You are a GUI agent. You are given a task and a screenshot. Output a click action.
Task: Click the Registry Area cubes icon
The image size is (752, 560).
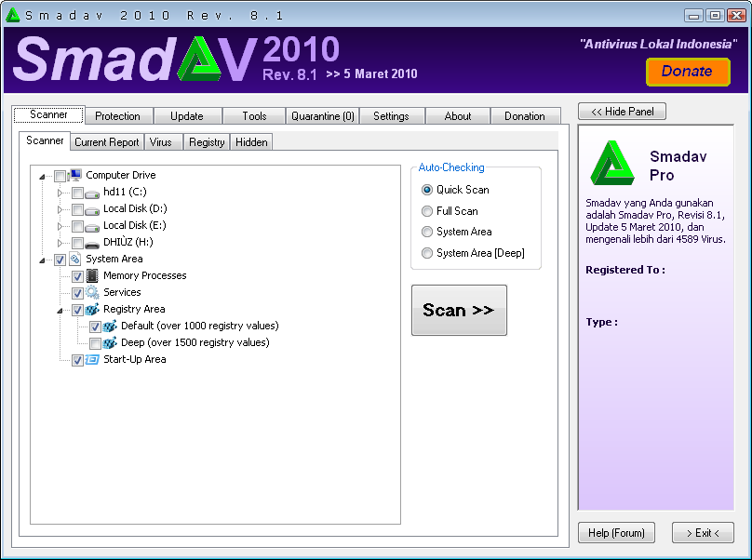coord(92,309)
